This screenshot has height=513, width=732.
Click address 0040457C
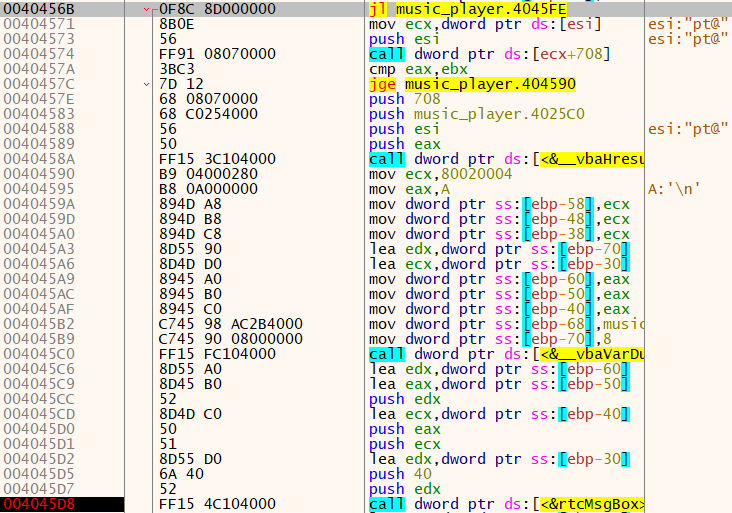click(x=39, y=84)
